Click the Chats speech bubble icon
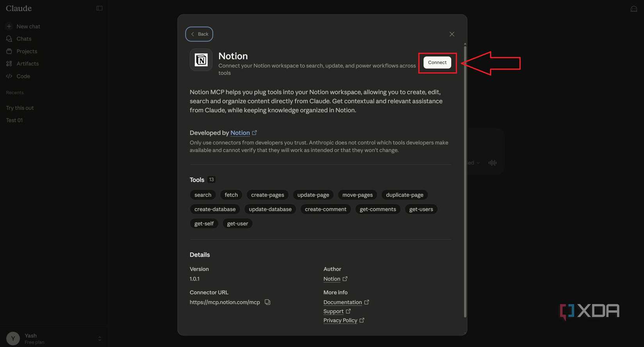The image size is (644, 347). click(9, 39)
